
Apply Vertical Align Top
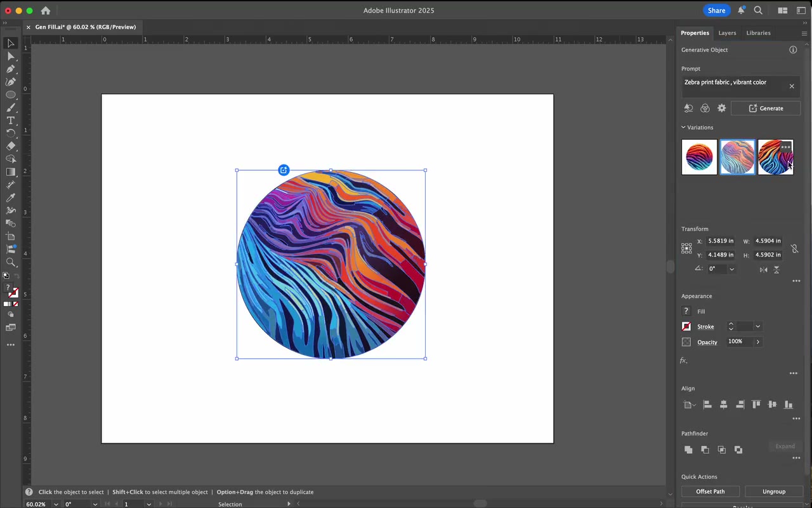756,404
